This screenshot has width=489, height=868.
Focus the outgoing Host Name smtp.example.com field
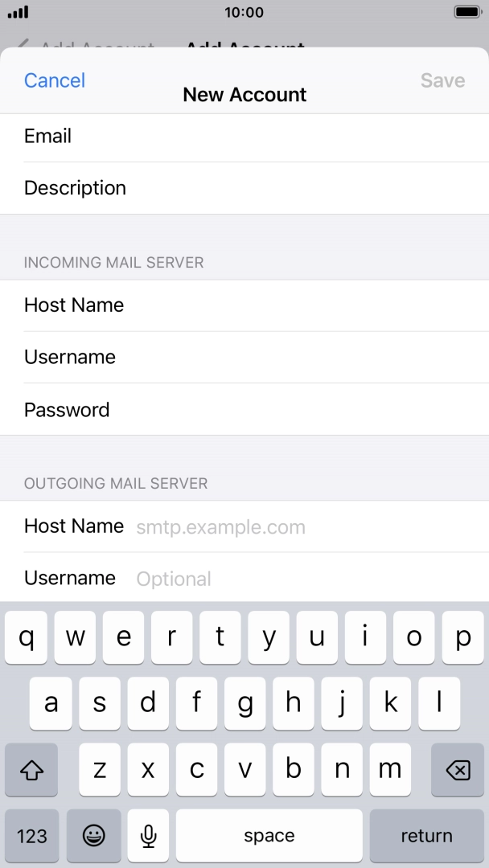tap(244, 526)
